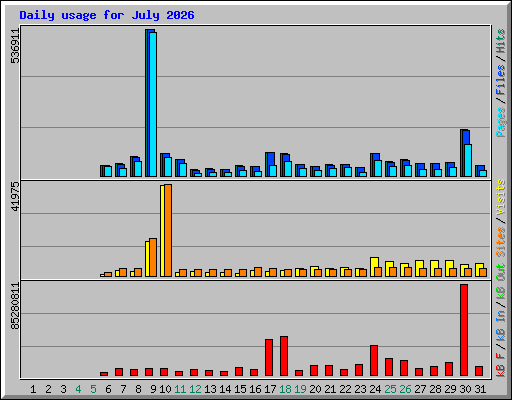Click the 'kB F' legend label
Image resolution: width=512 pixels, height=400 pixels.
(x=501, y=365)
